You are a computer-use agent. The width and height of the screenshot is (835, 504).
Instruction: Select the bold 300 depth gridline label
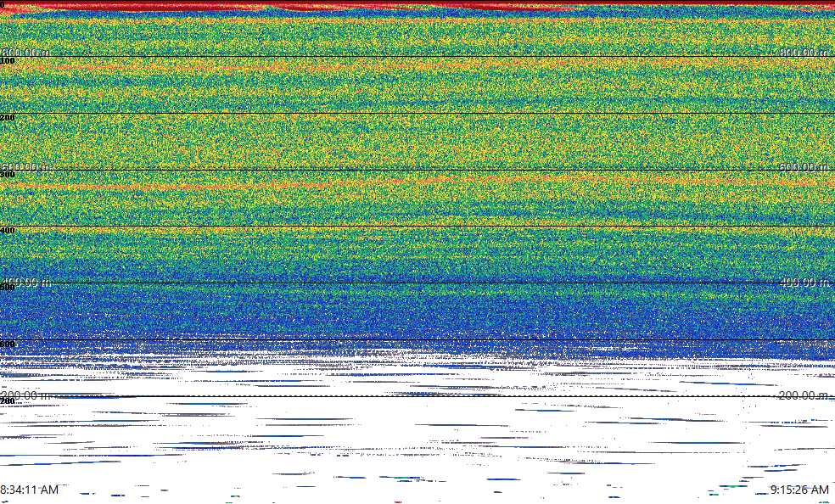coord(8,174)
